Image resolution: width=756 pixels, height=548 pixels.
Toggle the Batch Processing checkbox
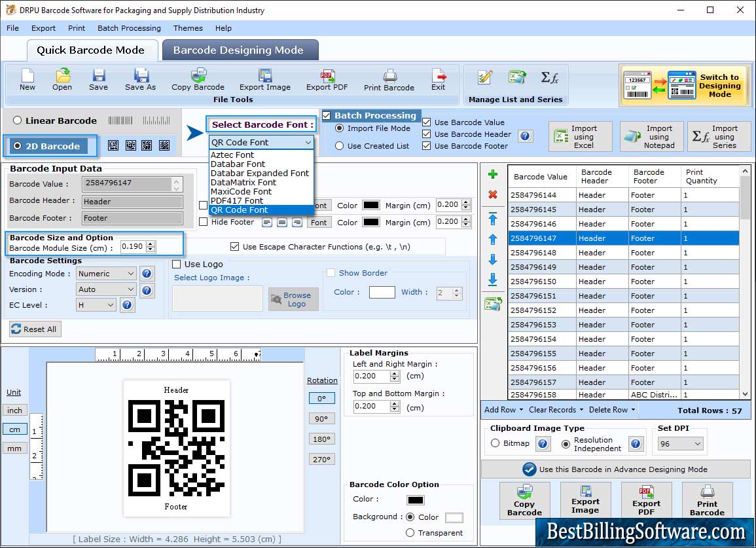coord(327,116)
